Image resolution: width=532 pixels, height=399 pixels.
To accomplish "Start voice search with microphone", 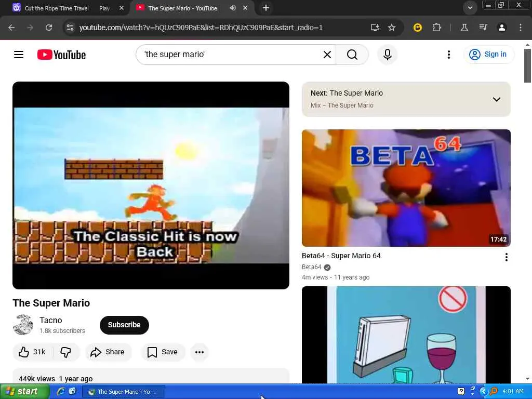I will click(x=388, y=55).
